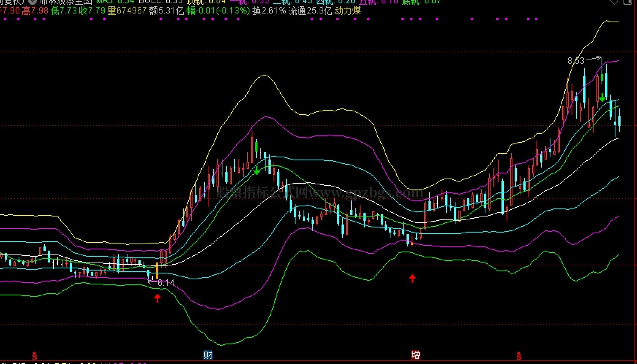The image size is (637, 364).
Task: Click the 8.53 highest price label
Action: (x=576, y=61)
